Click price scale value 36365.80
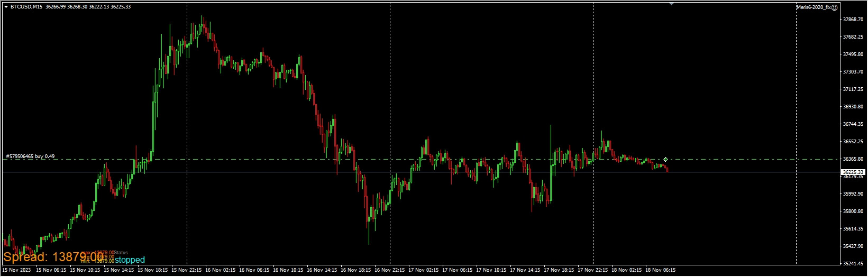The image size is (868, 277). [x=854, y=159]
